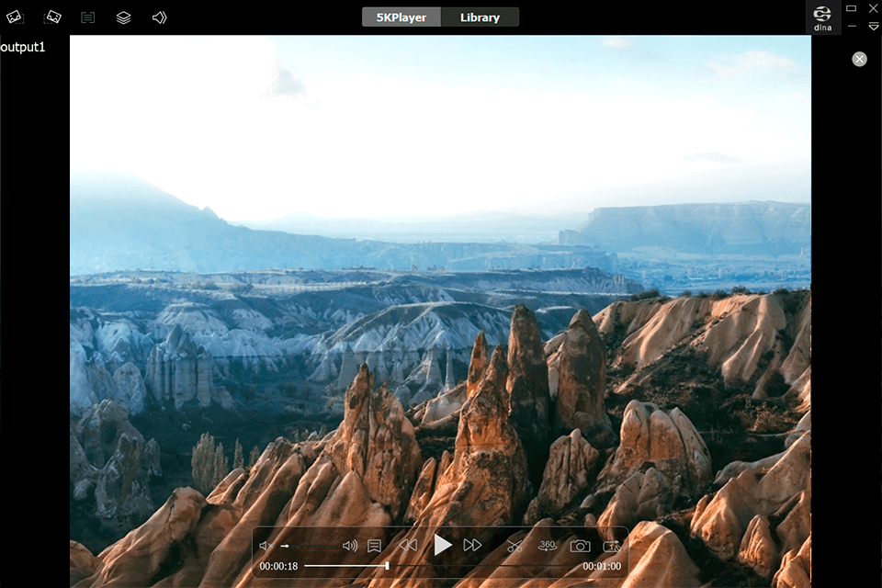Click the video progress bar seek handle
Viewport: 882px width, 588px height.
click(388, 566)
